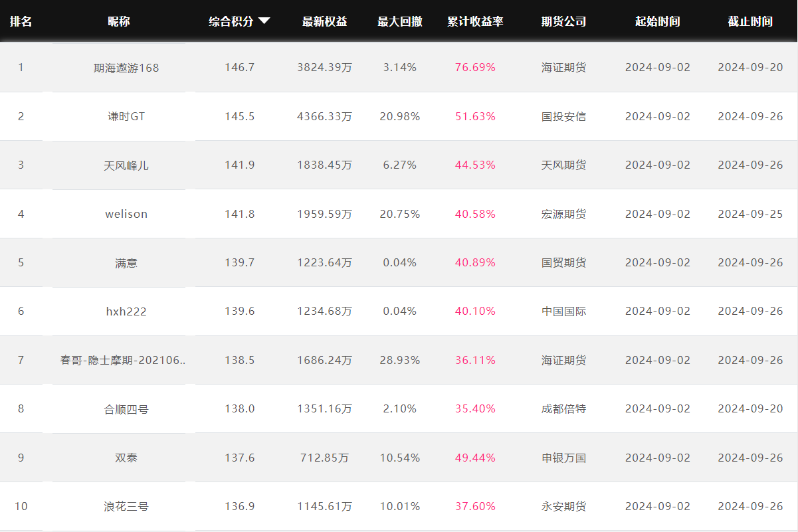Screen dimensions: 798x532
Task: Click score 145.5 for 谦时GT
Action: point(239,116)
